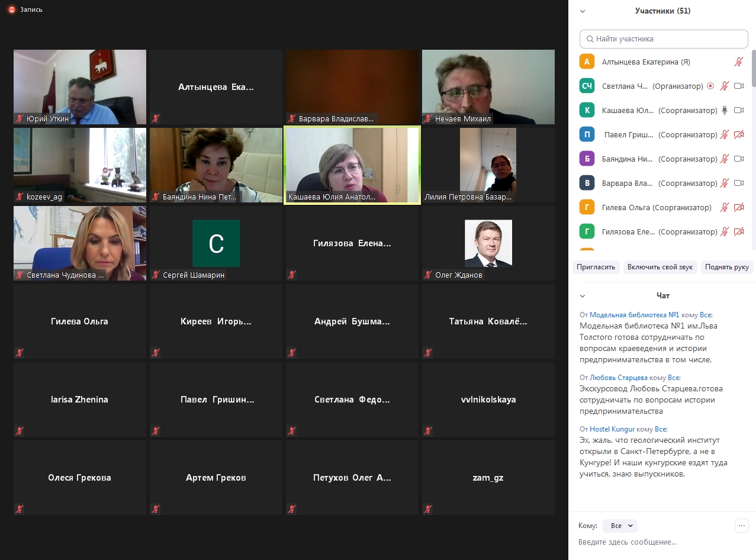Unmute yourself with Включить свой звук
The width and height of the screenshot is (756, 560).
pos(660,267)
